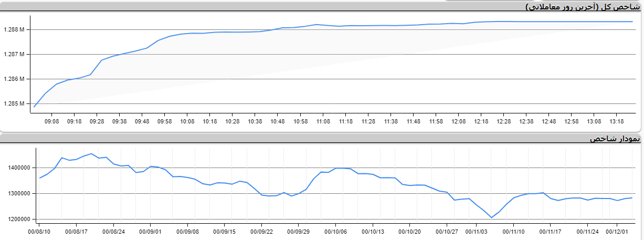Image resolution: width=644 pixels, height=240 pixels.
Task: Select the 00/11/03 date label
Action: (477, 231)
